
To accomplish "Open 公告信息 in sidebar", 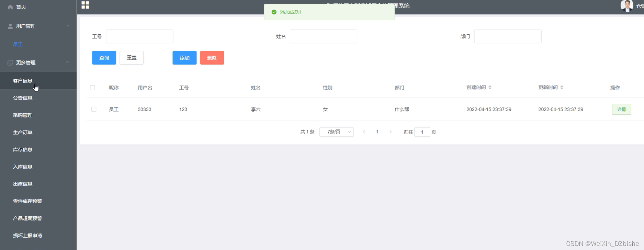I will pos(23,98).
